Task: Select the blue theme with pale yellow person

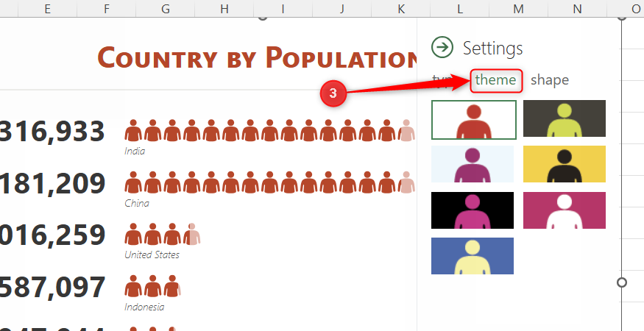Action: (473, 256)
